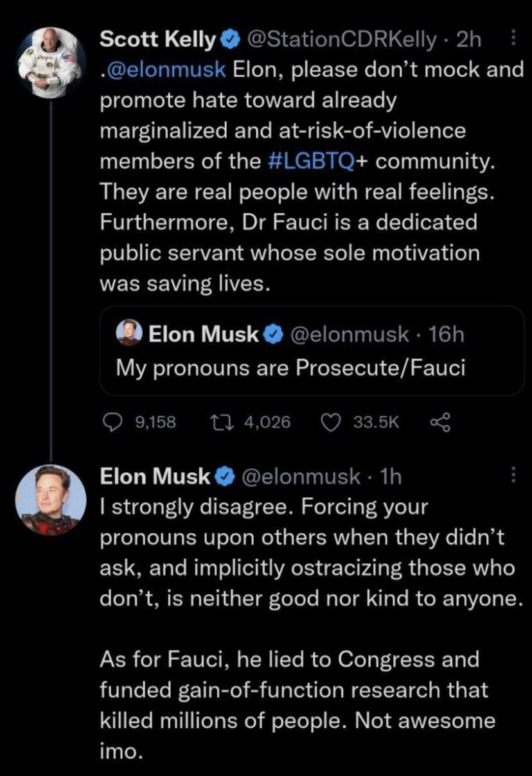
Task: Click verified badge beside quoted Elon Musk
Action: click(x=272, y=333)
